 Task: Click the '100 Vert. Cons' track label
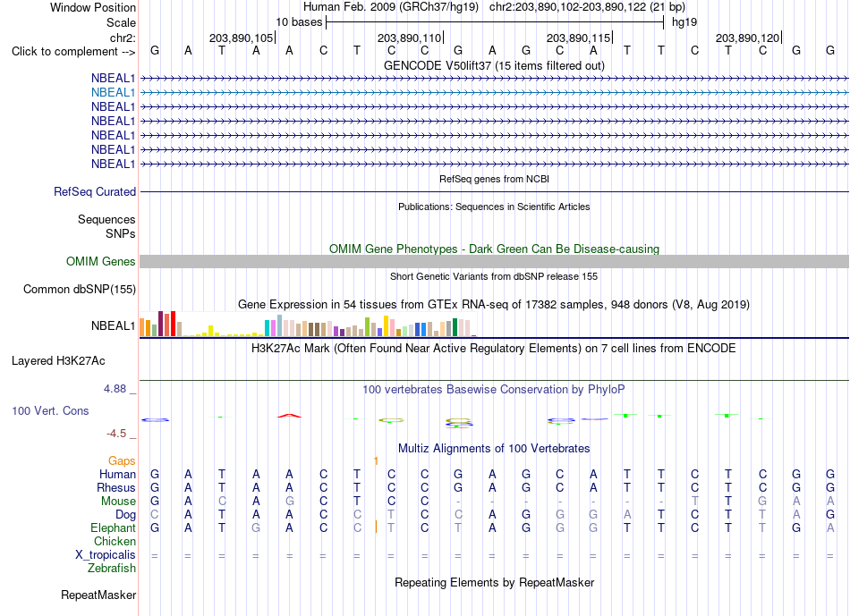tap(50, 411)
